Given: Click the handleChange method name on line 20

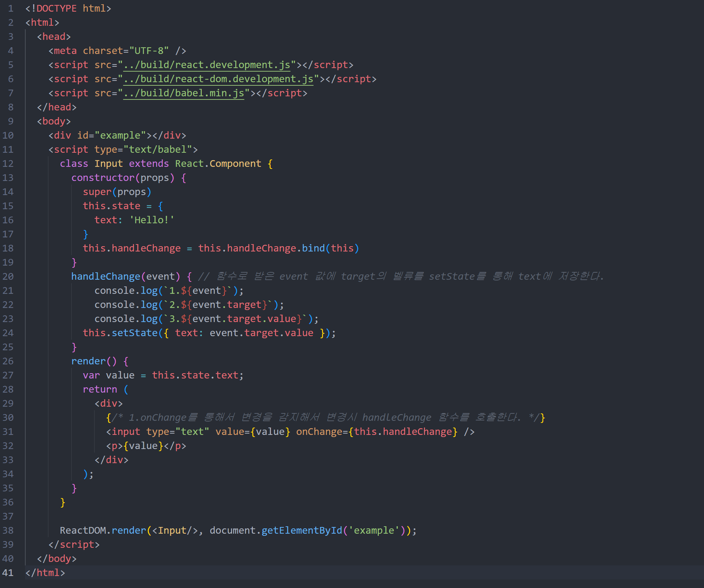Looking at the screenshot, I should (105, 277).
